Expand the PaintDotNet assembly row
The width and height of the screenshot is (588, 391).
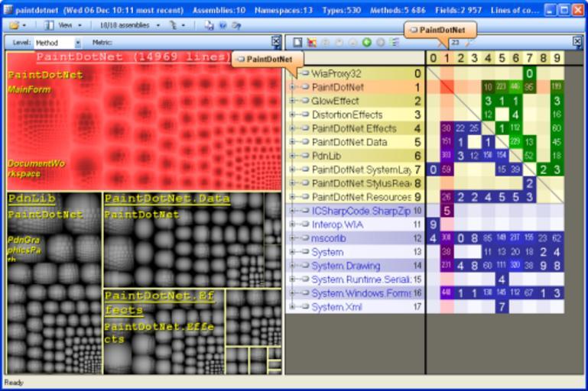pyautogui.click(x=292, y=87)
